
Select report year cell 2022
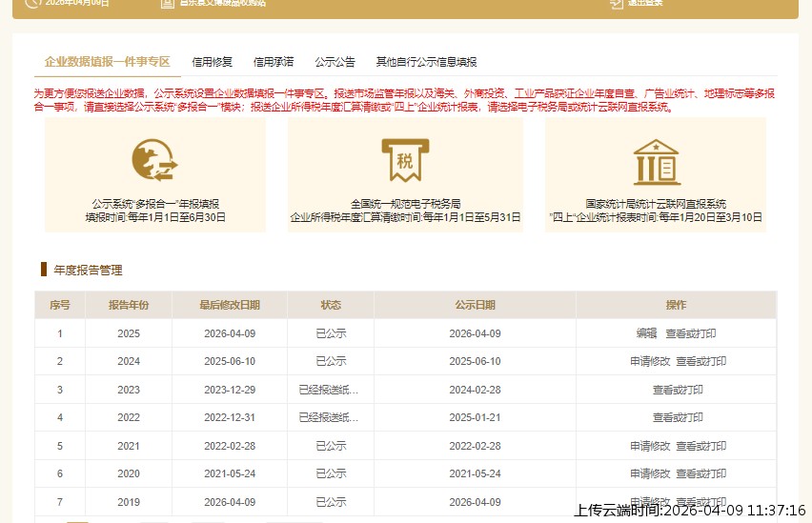(x=129, y=417)
